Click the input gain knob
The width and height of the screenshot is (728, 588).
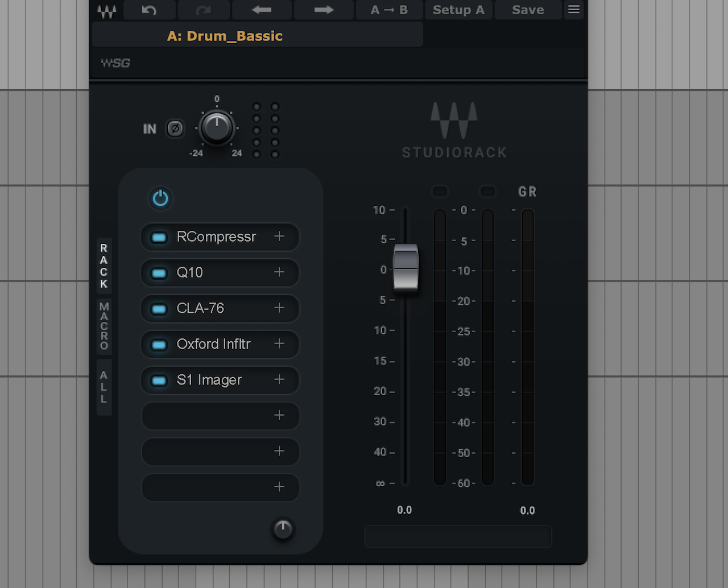[217, 128]
